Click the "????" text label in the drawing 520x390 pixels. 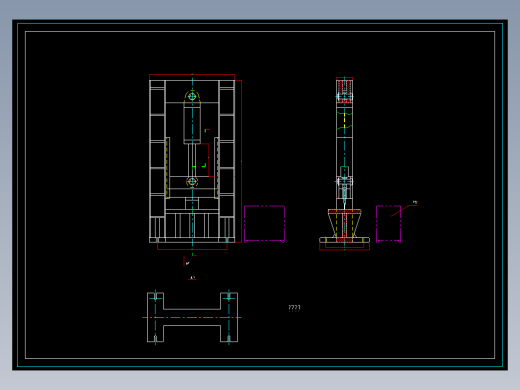pos(294,308)
